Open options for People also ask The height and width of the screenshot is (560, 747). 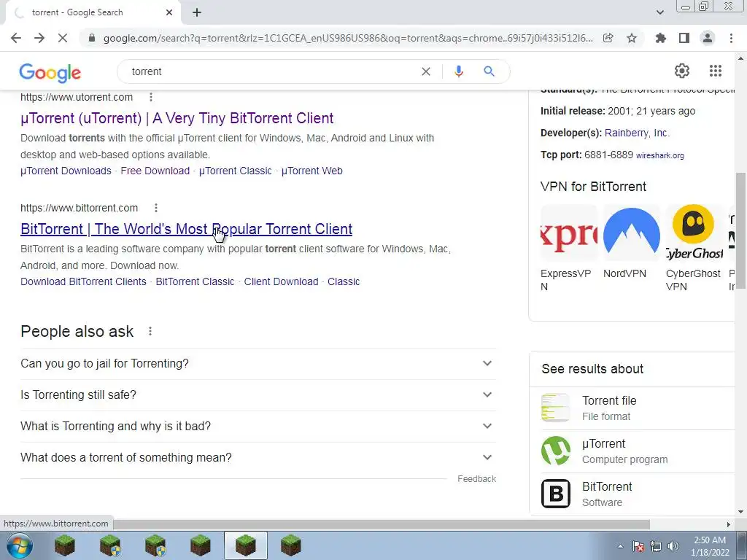pos(150,331)
